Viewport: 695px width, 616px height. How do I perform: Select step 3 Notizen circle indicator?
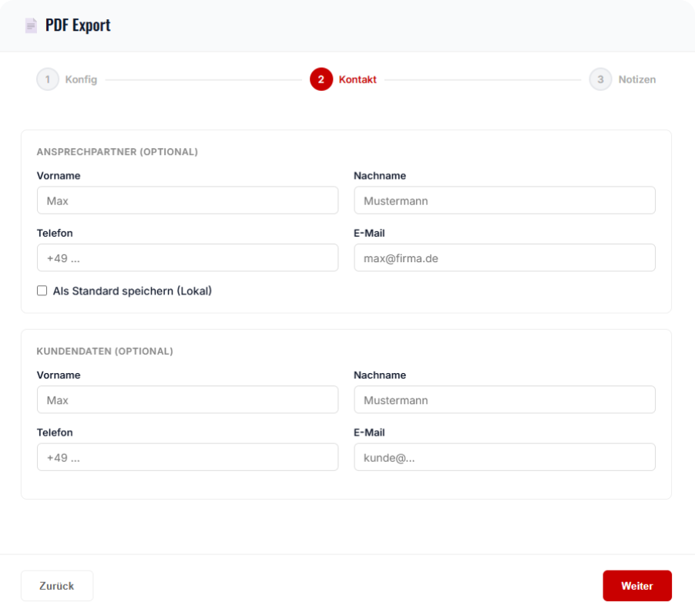coord(602,79)
